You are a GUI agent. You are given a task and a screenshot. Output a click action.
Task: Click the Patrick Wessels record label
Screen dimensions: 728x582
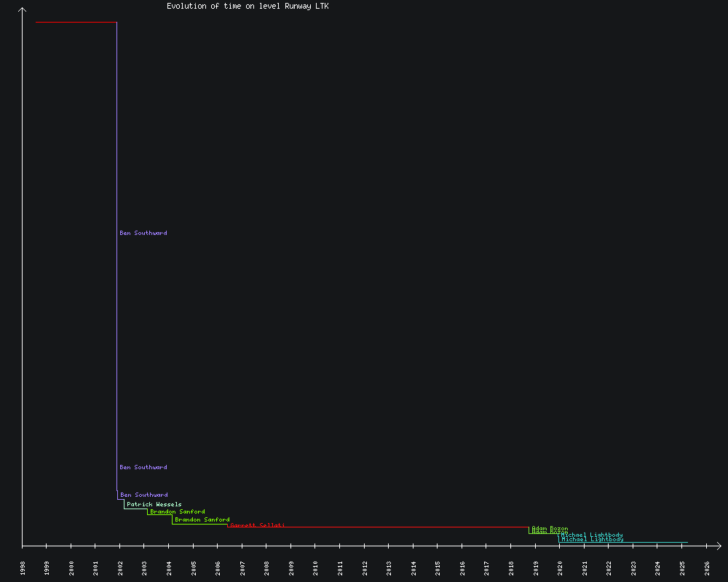tap(154, 504)
